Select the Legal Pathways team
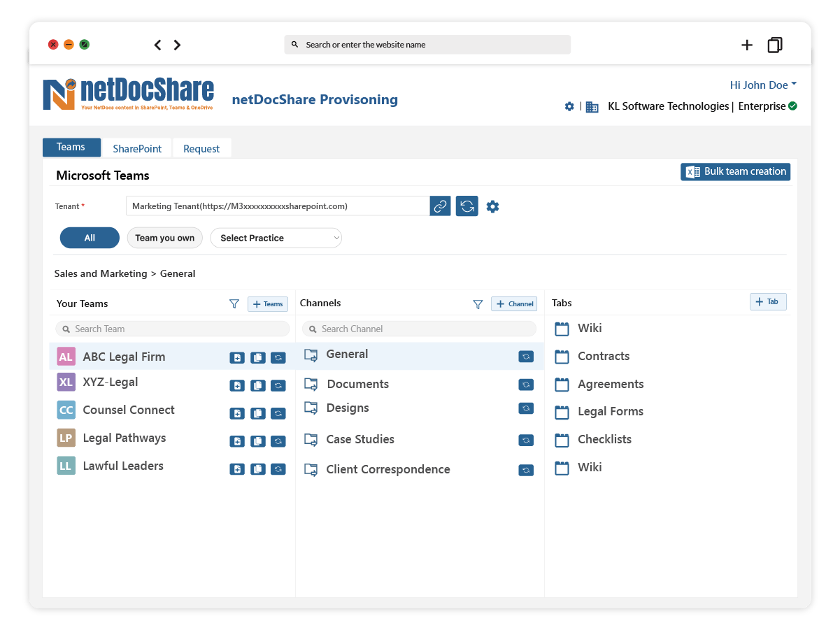The height and width of the screenshot is (630, 840). tap(124, 438)
